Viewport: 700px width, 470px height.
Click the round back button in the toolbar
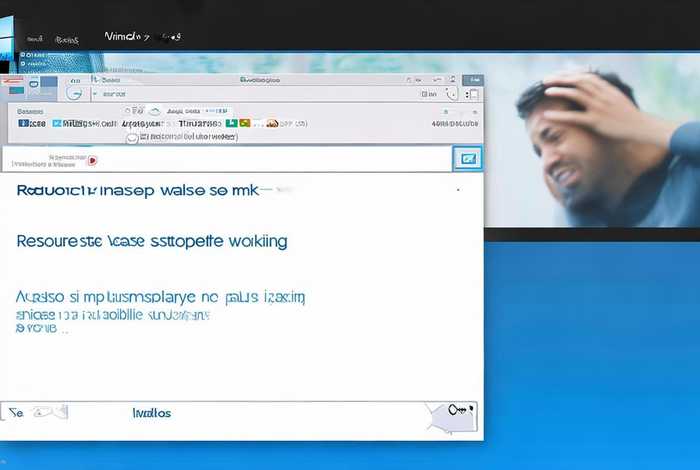(74, 92)
